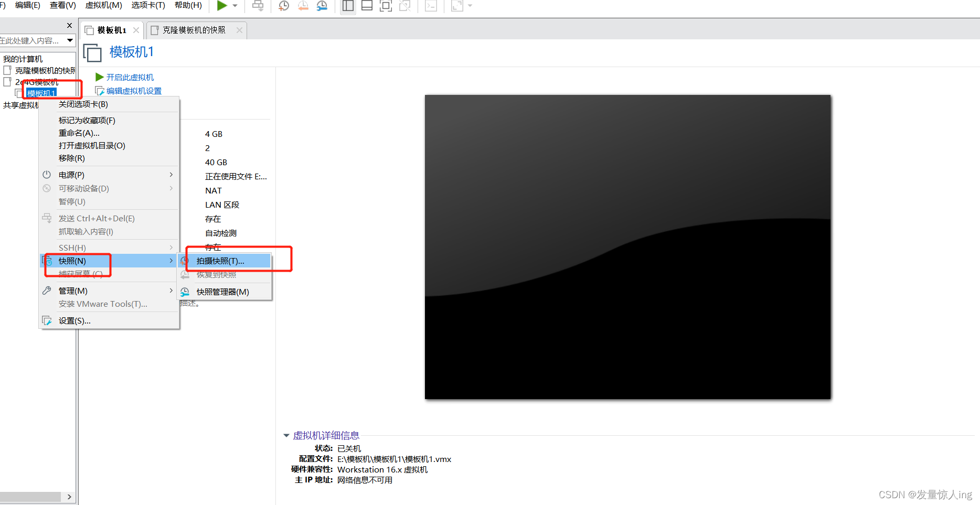Click the snapshot icon beside 快照(N)
The image size is (980, 505).
47,261
